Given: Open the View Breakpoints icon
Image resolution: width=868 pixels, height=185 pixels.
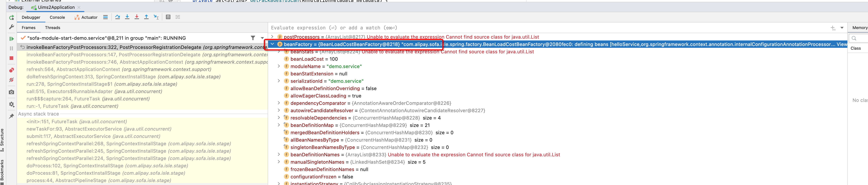Looking at the screenshot, I should (x=11, y=70).
